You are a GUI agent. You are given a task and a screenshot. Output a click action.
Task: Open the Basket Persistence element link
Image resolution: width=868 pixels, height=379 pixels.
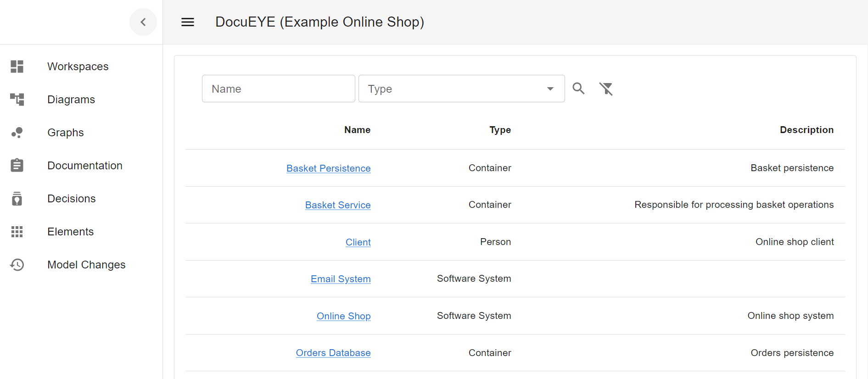328,168
